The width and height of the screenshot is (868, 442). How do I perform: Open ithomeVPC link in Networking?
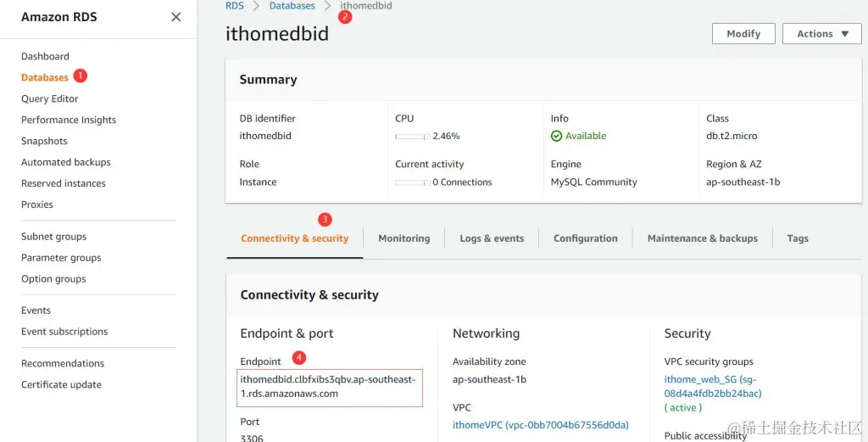pyautogui.click(x=540, y=425)
